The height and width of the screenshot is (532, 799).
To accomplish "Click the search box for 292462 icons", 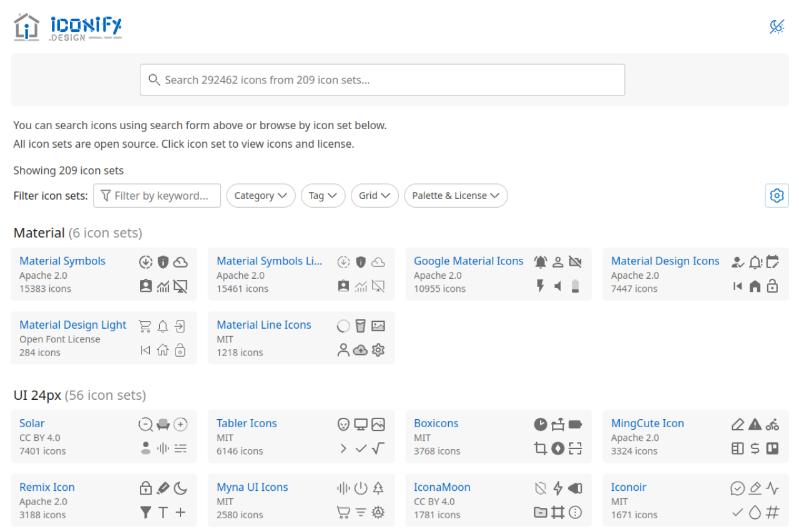I will click(x=382, y=80).
